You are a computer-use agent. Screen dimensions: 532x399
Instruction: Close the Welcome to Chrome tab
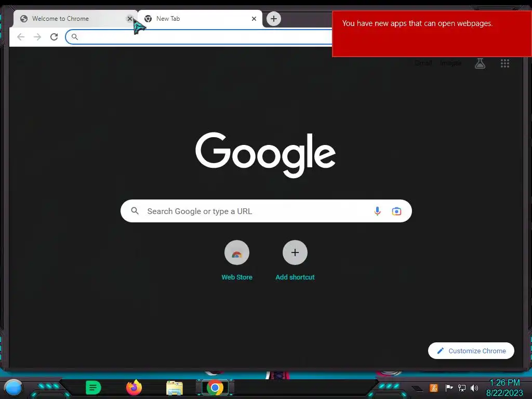pos(129,19)
